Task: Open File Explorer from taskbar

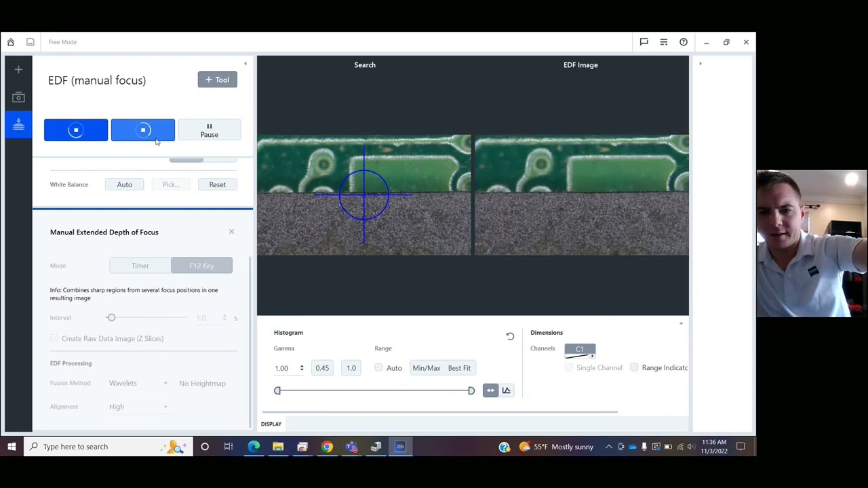Action: pyautogui.click(x=278, y=447)
